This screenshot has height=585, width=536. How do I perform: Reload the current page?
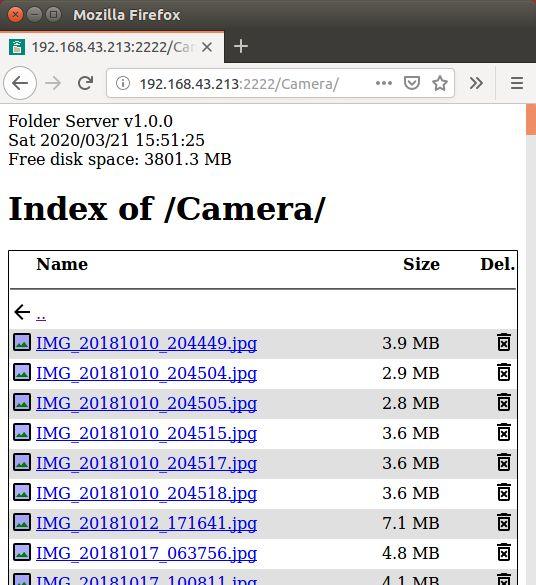(x=85, y=83)
